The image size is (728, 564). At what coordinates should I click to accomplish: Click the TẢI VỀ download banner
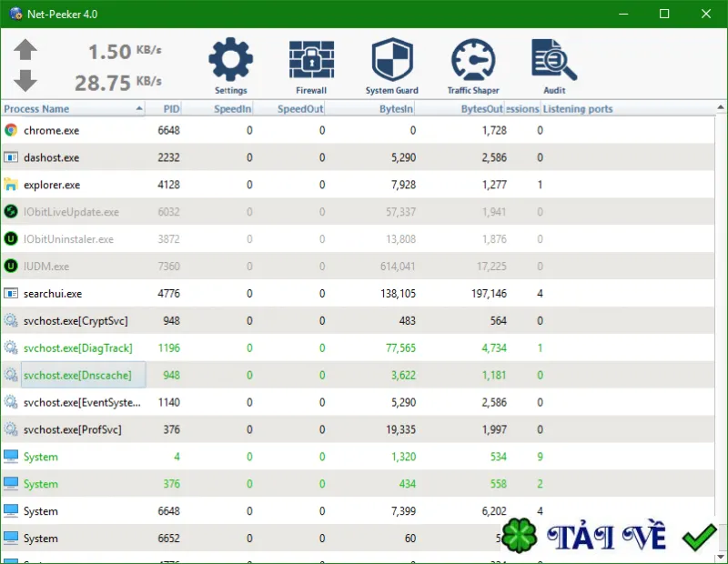609,536
